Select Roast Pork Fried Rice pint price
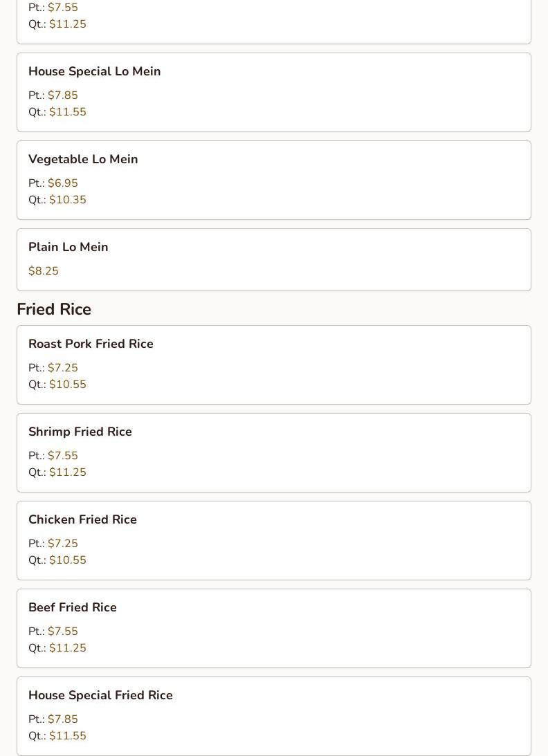 [62, 368]
